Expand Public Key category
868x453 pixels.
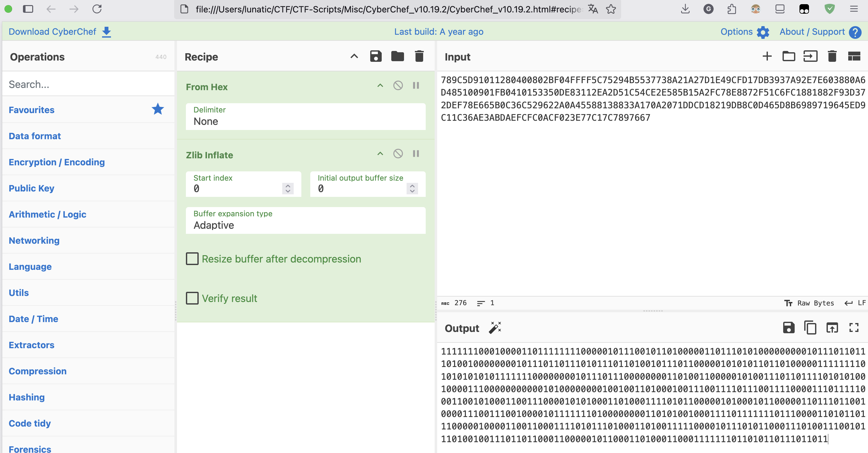[88, 188]
